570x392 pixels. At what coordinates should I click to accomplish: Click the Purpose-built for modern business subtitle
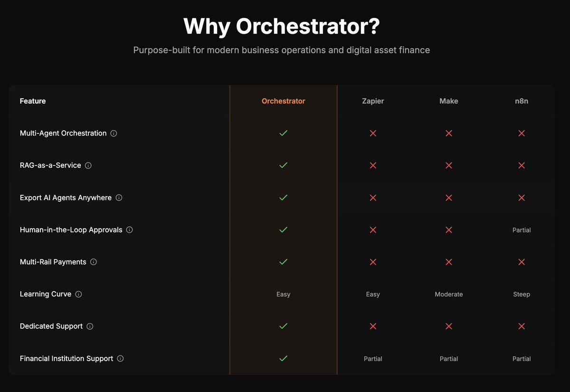click(282, 50)
